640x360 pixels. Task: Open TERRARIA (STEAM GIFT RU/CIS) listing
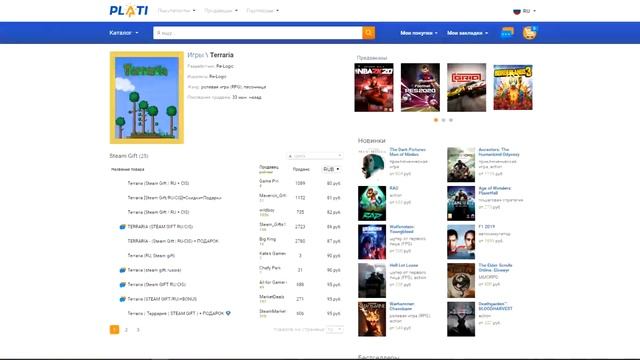160,227
